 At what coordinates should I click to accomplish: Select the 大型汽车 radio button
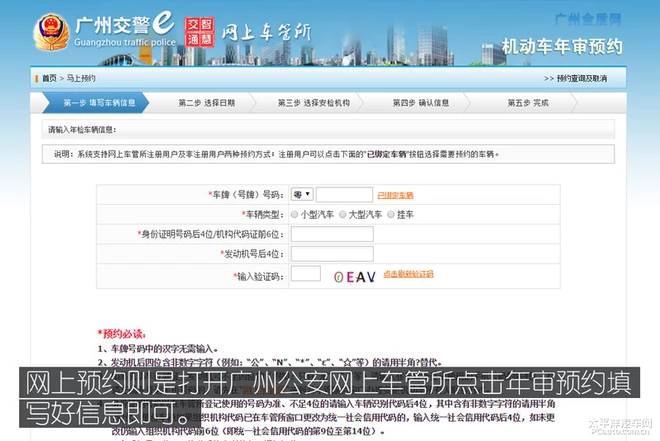[343, 214]
